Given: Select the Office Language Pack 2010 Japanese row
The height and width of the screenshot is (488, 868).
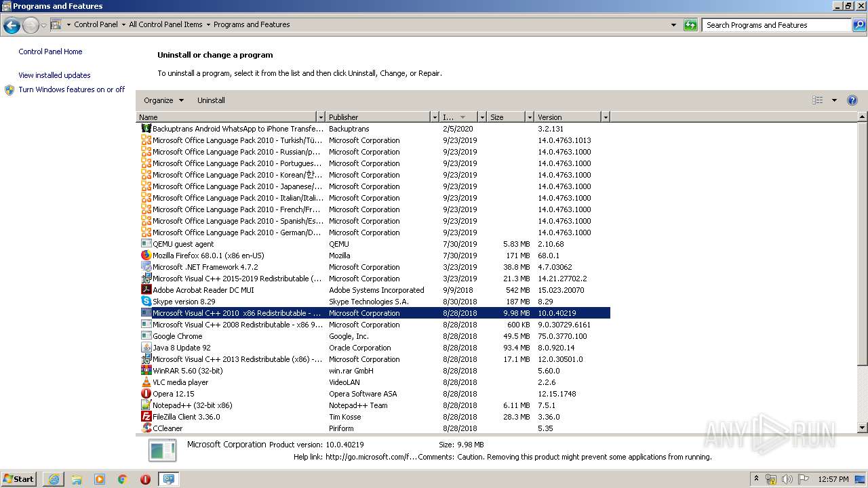Looking at the screenshot, I should [x=374, y=186].
